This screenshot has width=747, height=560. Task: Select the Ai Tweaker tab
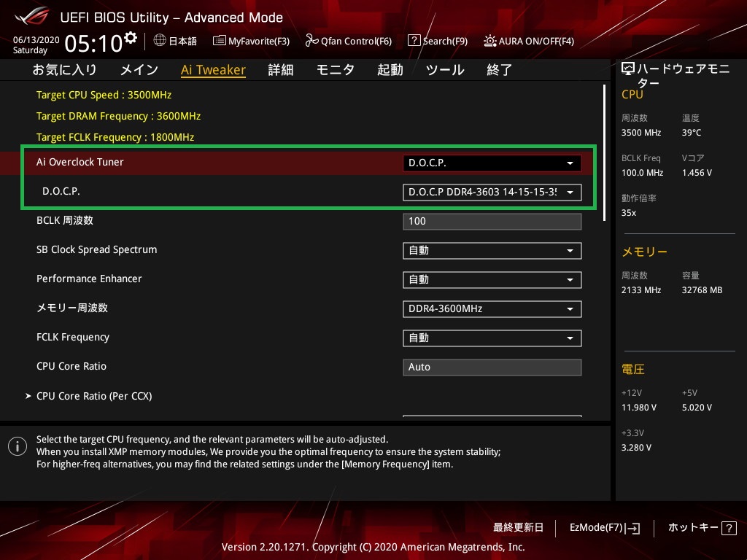tap(213, 69)
